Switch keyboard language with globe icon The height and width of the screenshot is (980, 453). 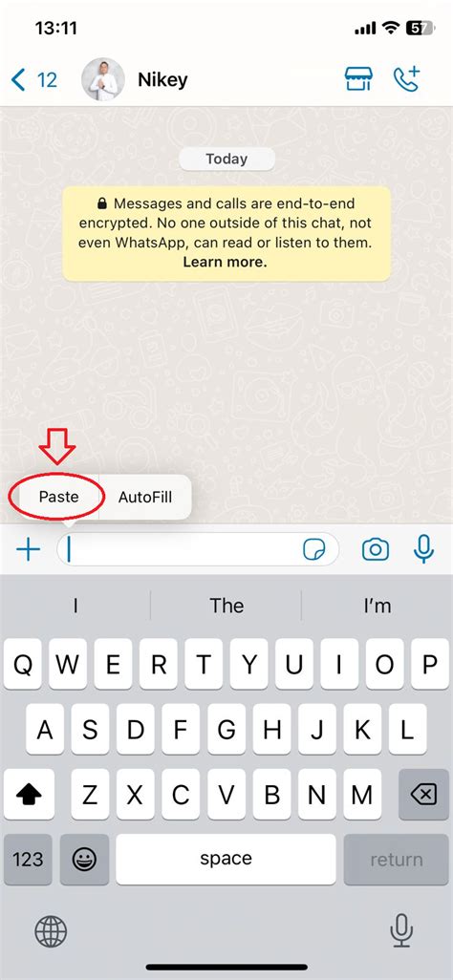click(51, 930)
